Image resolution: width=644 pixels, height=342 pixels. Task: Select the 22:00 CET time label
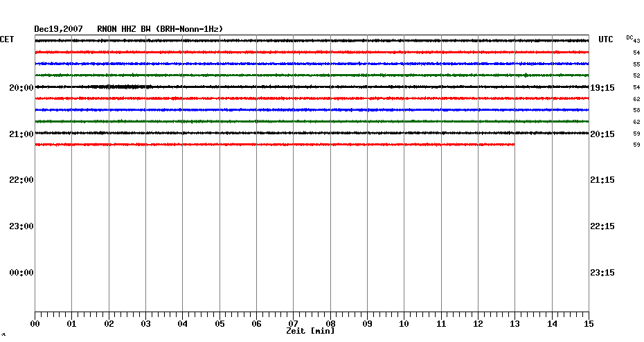click(21, 180)
